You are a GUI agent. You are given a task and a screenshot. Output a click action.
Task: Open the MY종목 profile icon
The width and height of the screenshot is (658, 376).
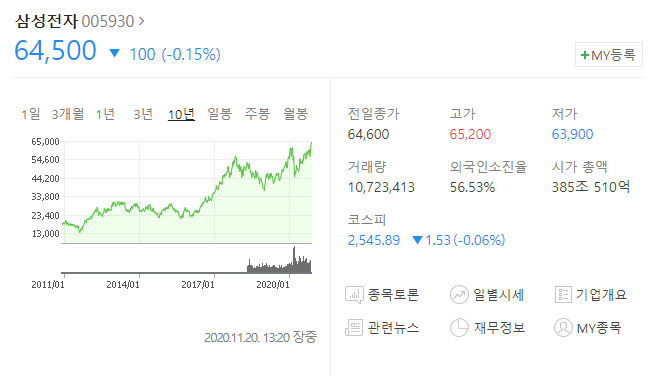pyautogui.click(x=563, y=328)
